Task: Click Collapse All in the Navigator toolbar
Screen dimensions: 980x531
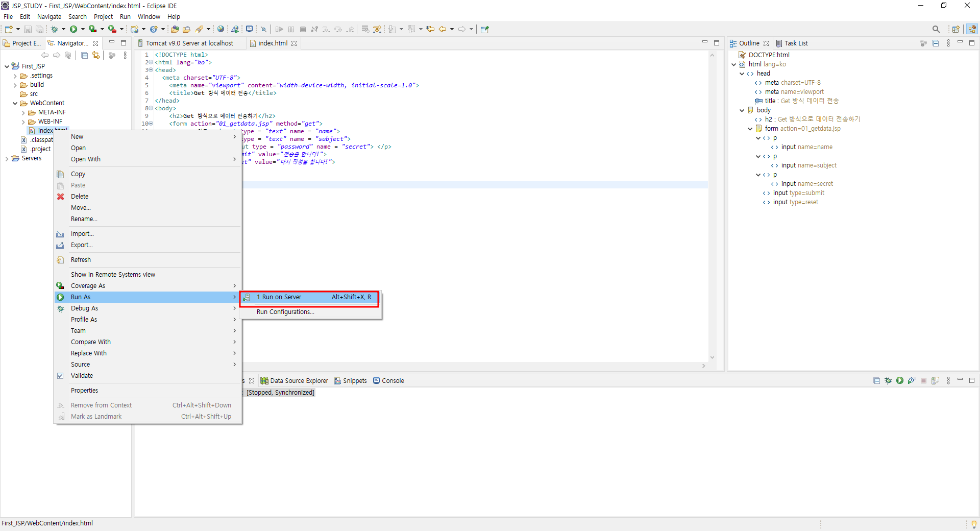Action: point(85,55)
